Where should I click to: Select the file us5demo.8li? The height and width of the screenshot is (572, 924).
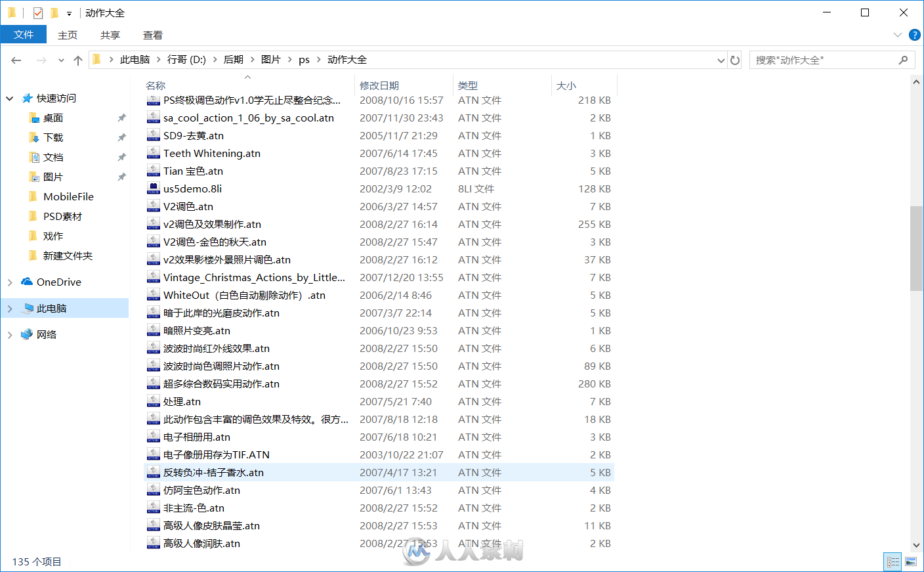click(192, 189)
